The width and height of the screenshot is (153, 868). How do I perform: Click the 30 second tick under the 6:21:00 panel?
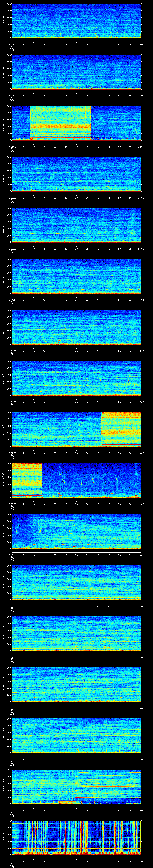[x=76, y=147]
